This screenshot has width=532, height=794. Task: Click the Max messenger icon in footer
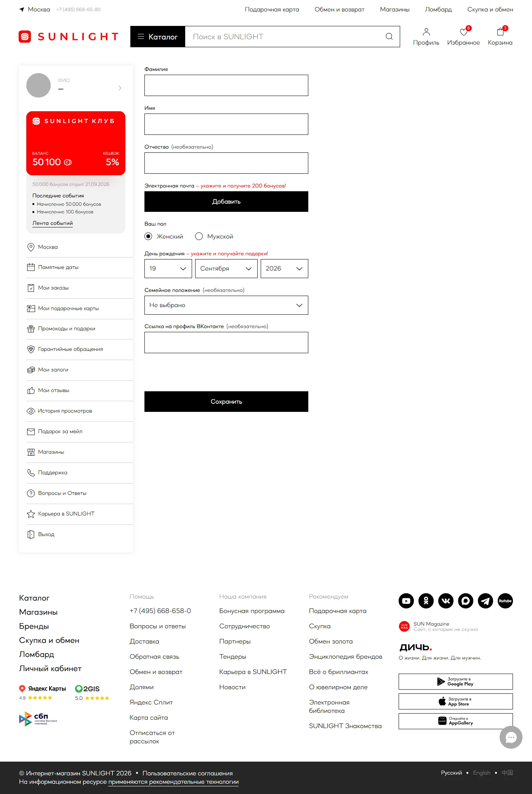466,601
